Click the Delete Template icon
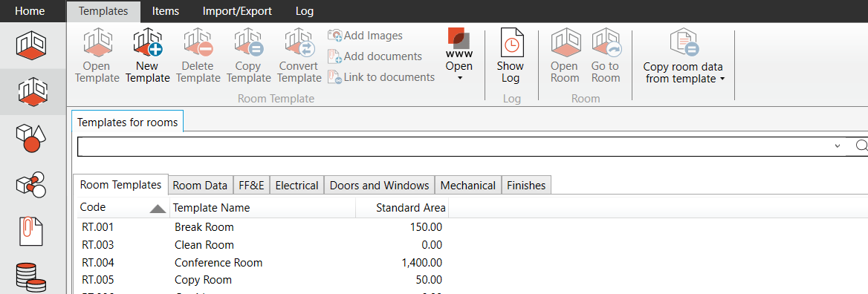Viewport: 868px width, 294px height. tap(198, 43)
